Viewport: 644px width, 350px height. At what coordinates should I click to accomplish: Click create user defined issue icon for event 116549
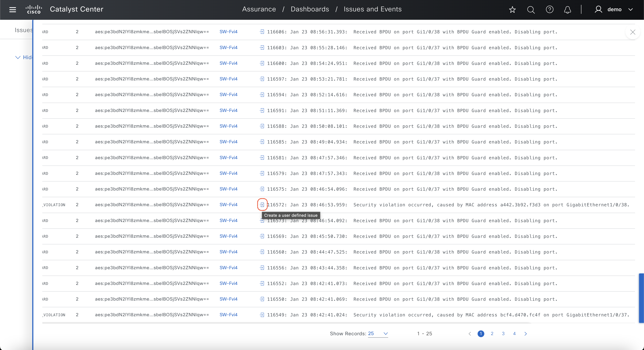click(x=262, y=315)
